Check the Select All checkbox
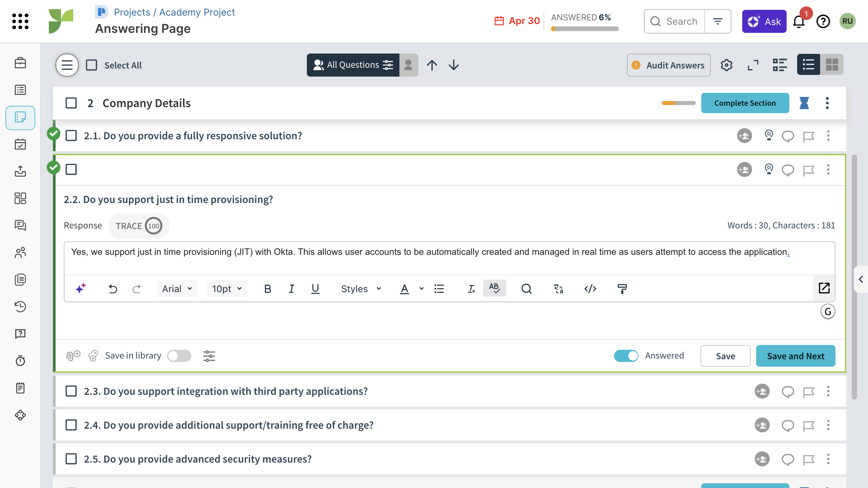868x488 pixels. click(x=92, y=65)
